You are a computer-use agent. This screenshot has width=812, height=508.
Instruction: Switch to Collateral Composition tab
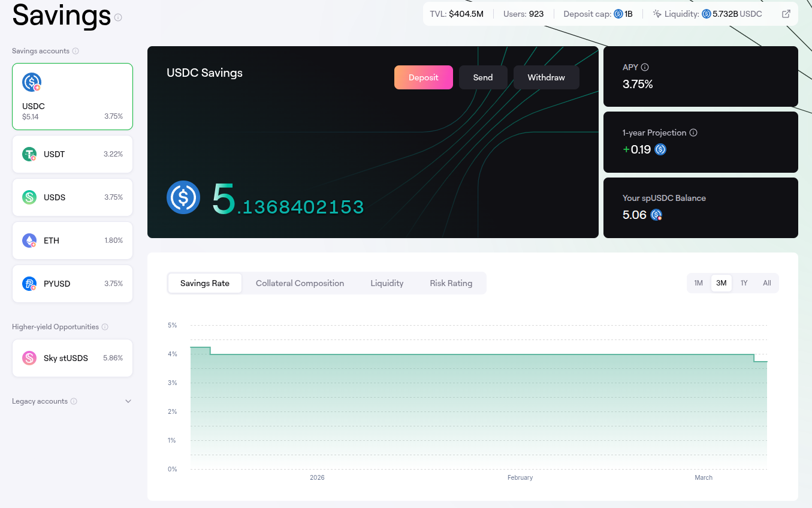click(x=300, y=283)
